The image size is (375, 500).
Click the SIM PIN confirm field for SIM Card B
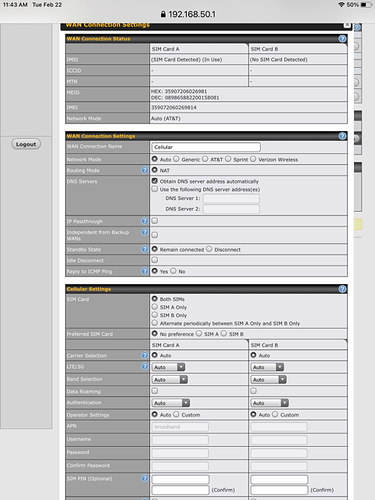pyautogui.click(x=279, y=490)
